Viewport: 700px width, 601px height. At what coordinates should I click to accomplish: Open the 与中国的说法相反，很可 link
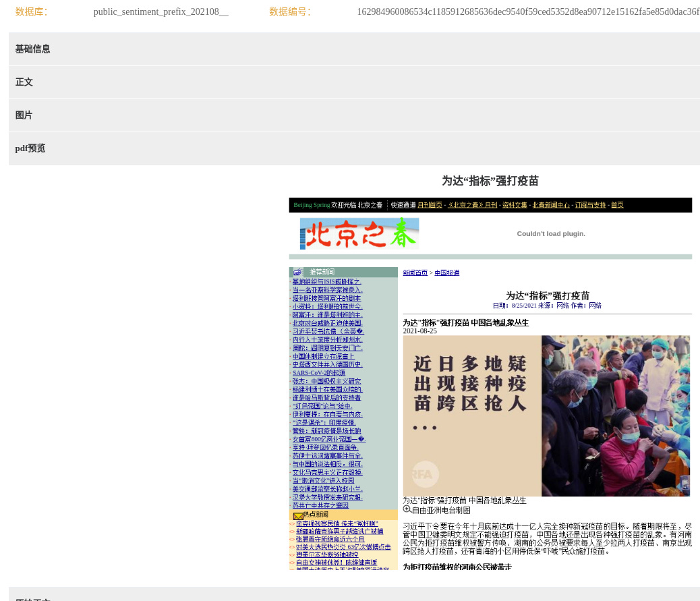(x=327, y=464)
